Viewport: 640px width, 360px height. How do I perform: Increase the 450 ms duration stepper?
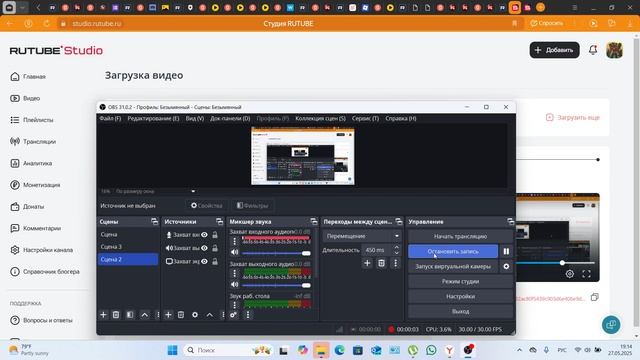[396, 247]
